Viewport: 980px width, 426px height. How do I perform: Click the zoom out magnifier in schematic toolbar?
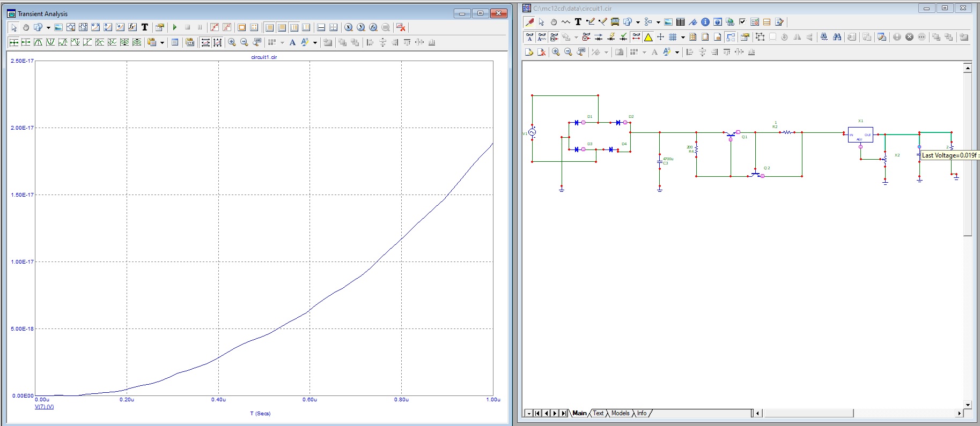[x=568, y=52]
